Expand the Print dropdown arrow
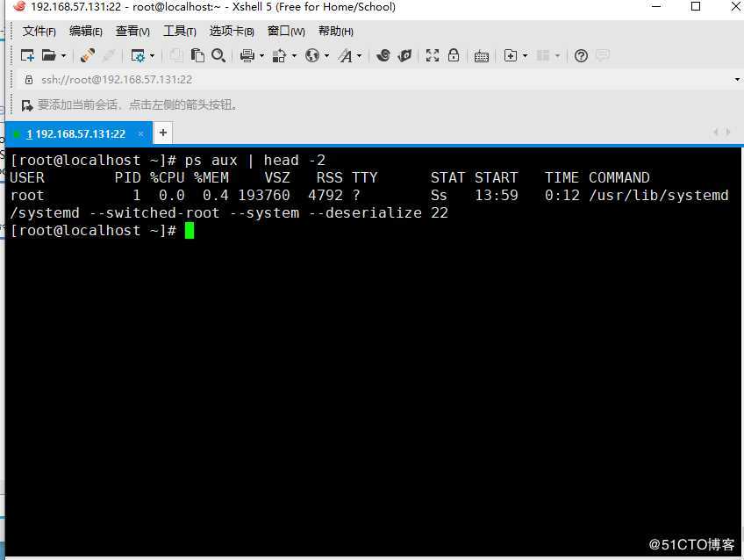This screenshot has width=744, height=560. click(x=261, y=56)
